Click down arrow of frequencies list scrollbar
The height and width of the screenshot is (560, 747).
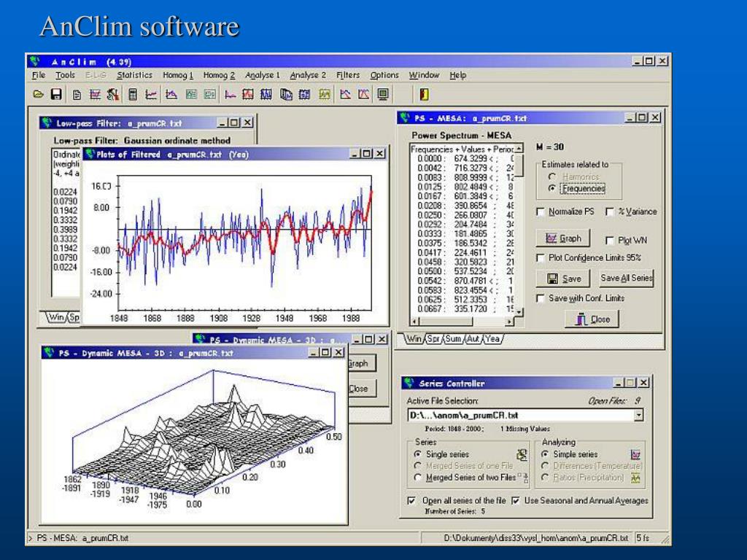[x=519, y=312]
